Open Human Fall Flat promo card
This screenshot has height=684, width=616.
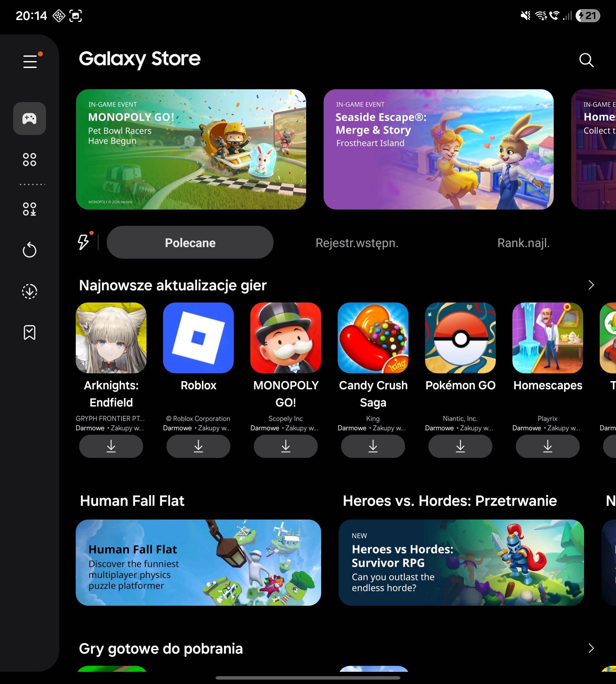pyautogui.click(x=198, y=562)
